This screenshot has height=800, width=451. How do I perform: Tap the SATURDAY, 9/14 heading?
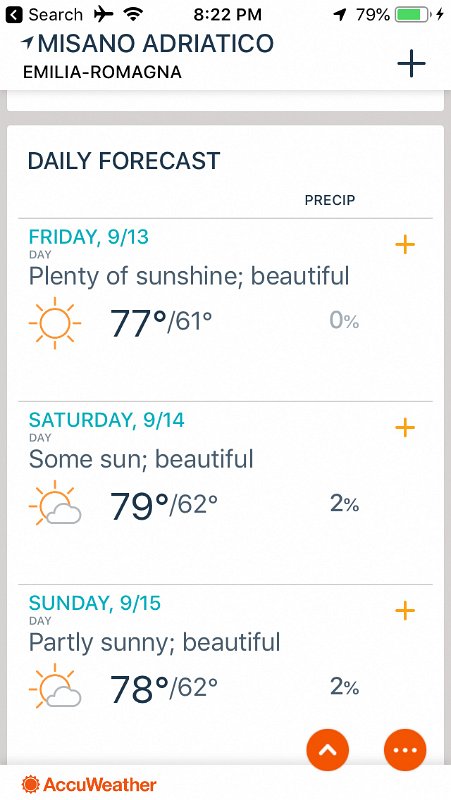coord(107,420)
